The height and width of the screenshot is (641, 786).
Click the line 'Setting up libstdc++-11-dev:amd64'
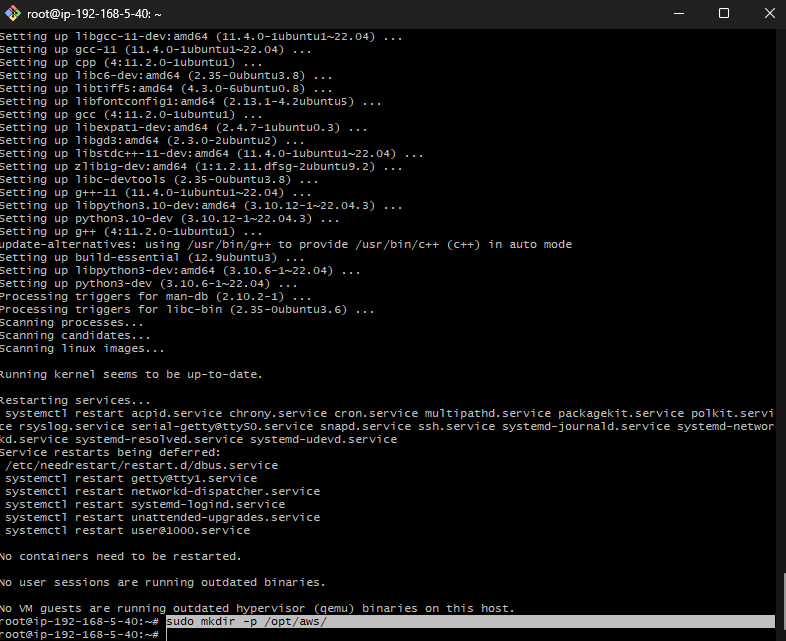[x=212, y=154]
